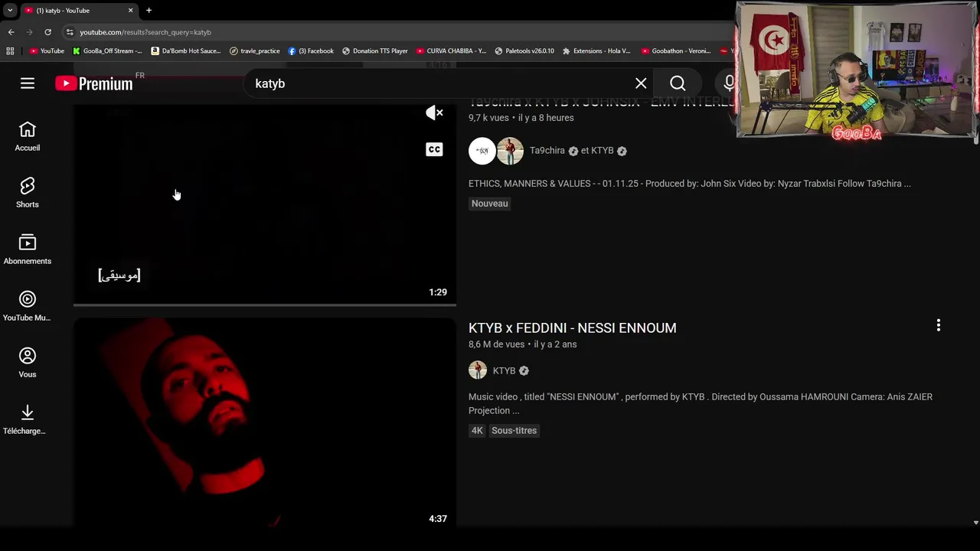Open Ta9chira channel avatar
This screenshot has height=551, width=980.
[482, 151]
